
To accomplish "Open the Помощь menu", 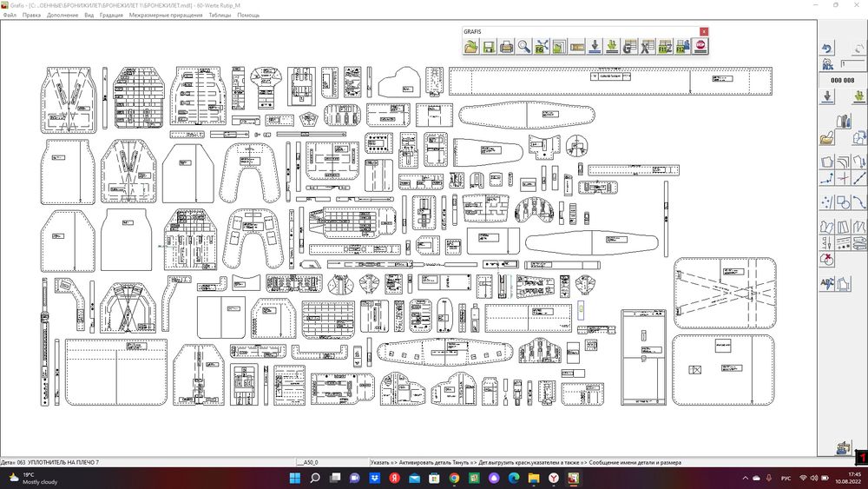I will click(x=248, y=15).
